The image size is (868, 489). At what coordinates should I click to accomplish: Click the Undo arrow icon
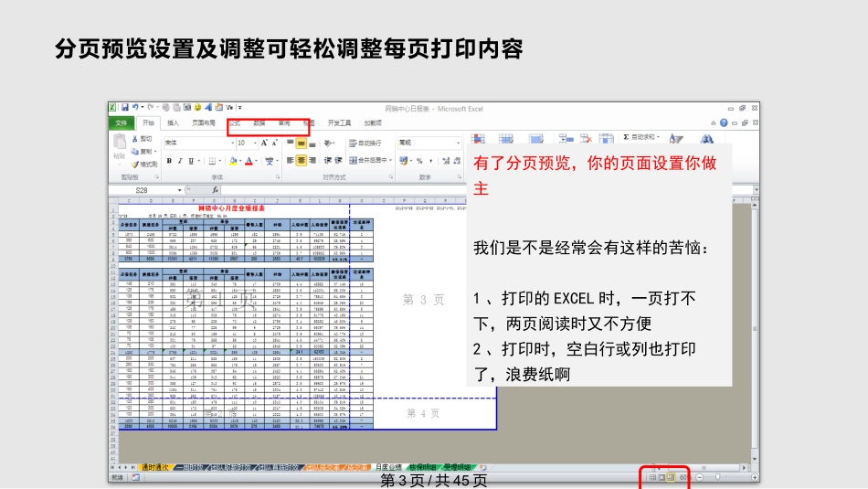[134, 108]
